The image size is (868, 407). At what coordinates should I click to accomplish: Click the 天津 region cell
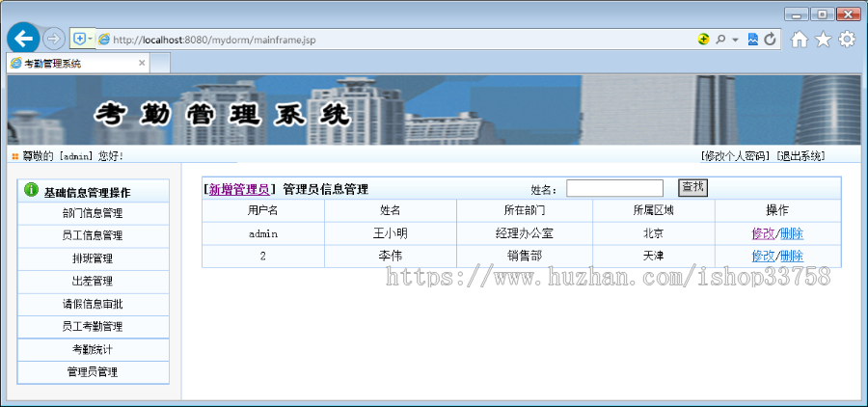coord(653,256)
